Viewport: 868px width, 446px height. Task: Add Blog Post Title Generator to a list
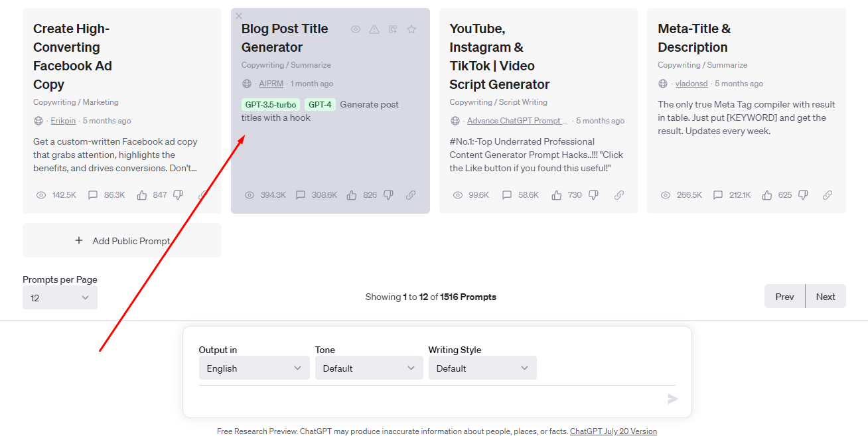click(x=393, y=29)
